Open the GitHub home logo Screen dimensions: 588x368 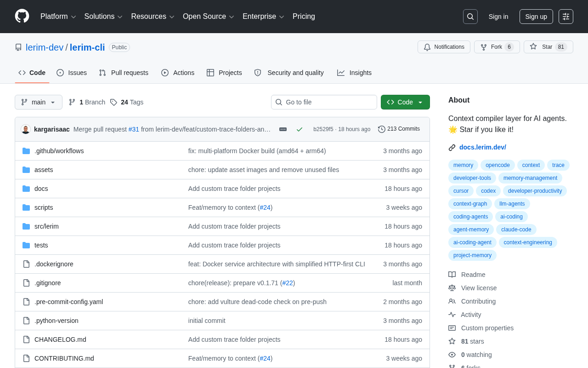(x=22, y=16)
